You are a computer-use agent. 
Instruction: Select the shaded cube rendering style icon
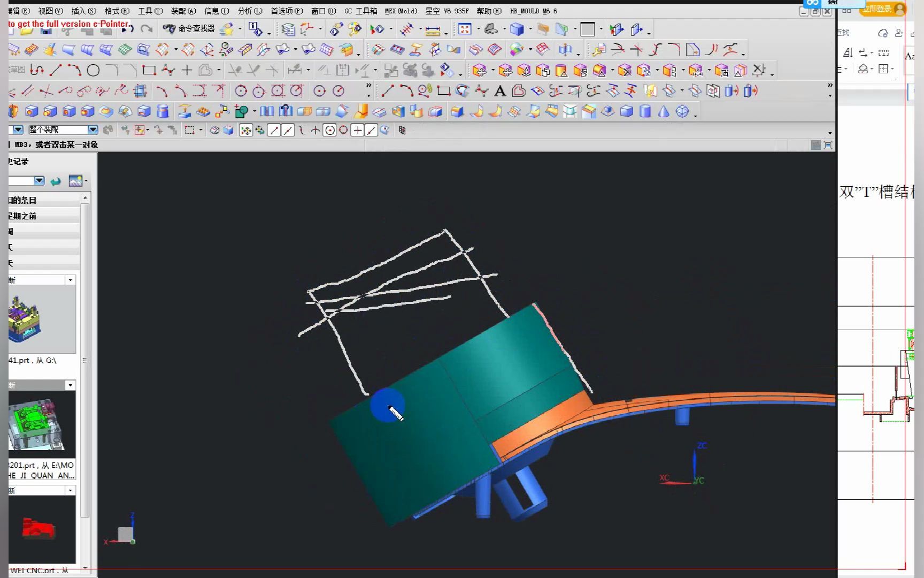[516, 29]
